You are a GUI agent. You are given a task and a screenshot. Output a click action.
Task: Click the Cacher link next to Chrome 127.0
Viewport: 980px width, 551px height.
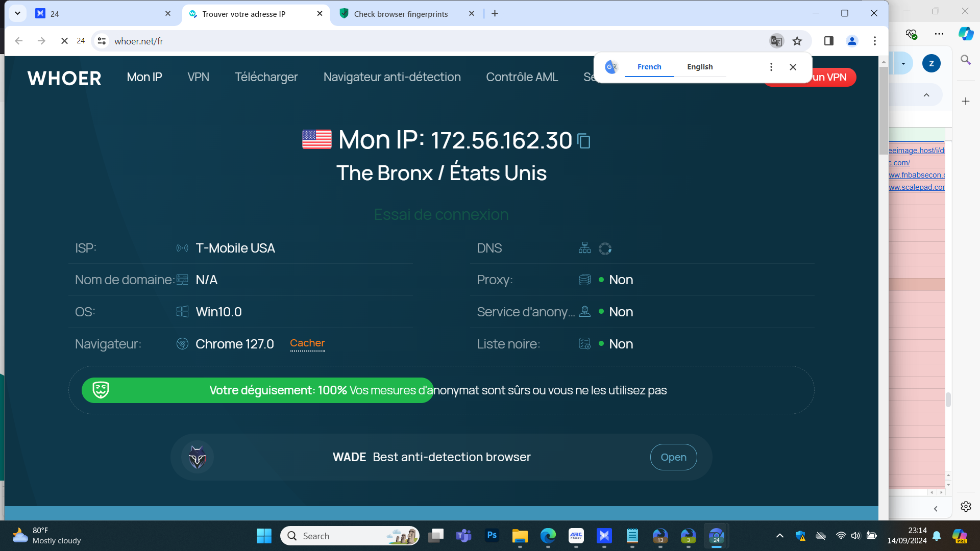pyautogui.click(x=307, y=343)
